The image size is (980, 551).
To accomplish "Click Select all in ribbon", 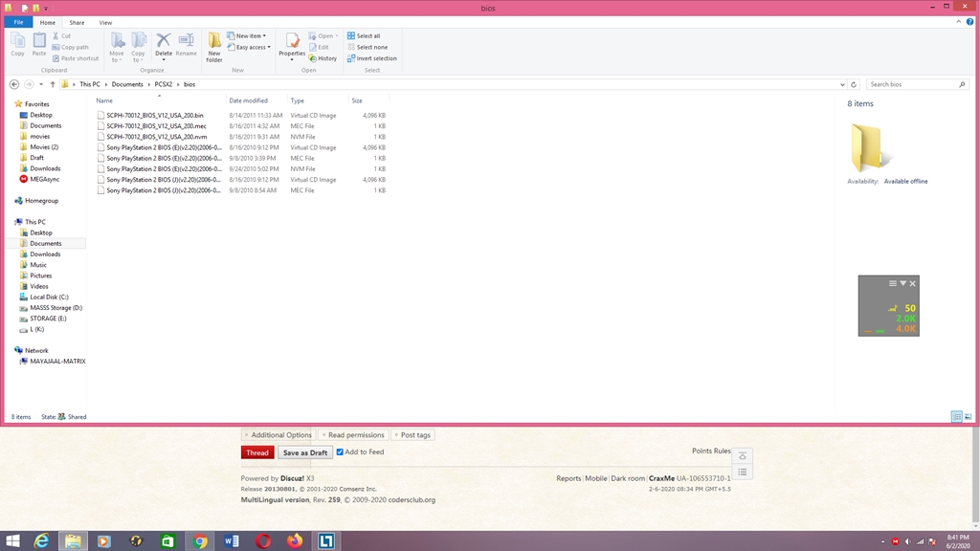I will pos(364,35).
